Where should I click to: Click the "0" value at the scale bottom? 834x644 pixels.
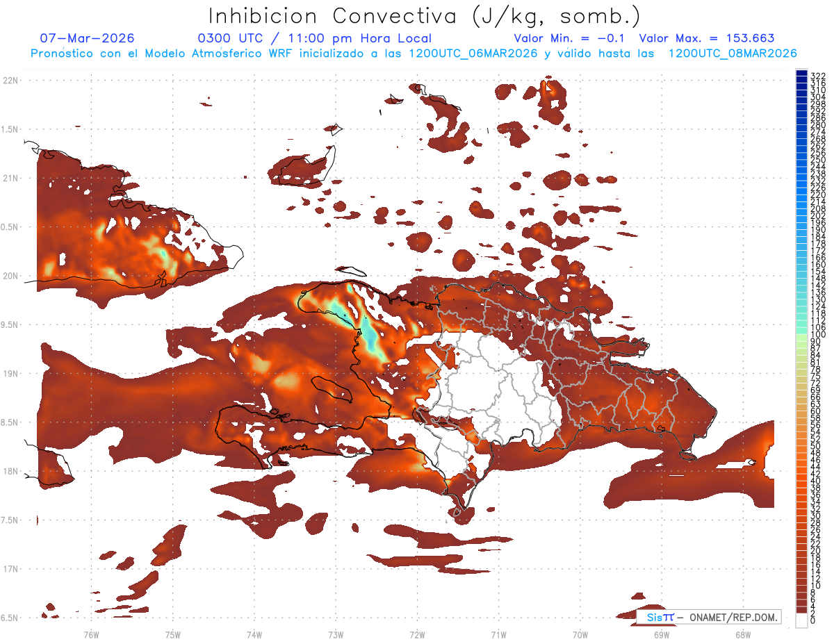[813, 620]
